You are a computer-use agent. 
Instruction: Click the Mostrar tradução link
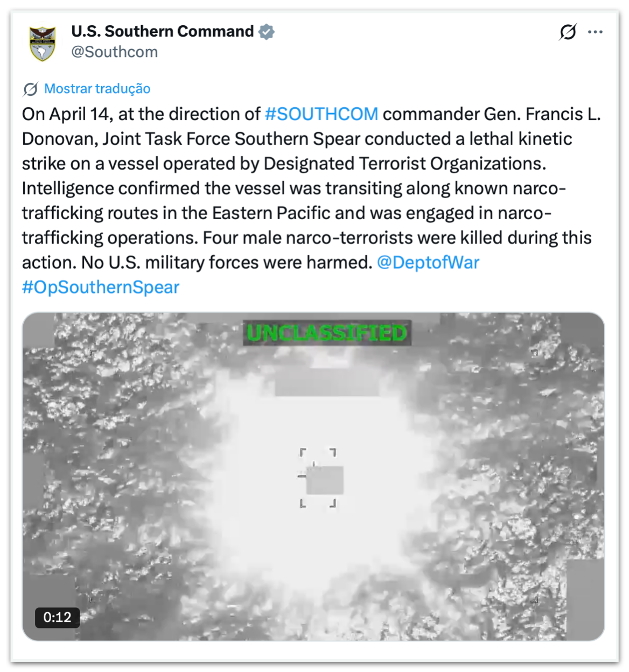pyautogui.click(x=97, y=89)
